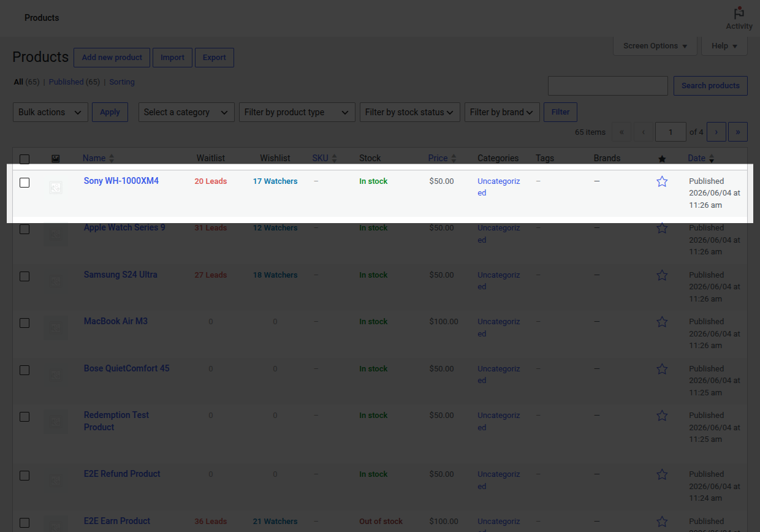Viewport: 760px width, 532px height.
Task: Open Filter by brand dropdown
Action: tap(503, 112)
